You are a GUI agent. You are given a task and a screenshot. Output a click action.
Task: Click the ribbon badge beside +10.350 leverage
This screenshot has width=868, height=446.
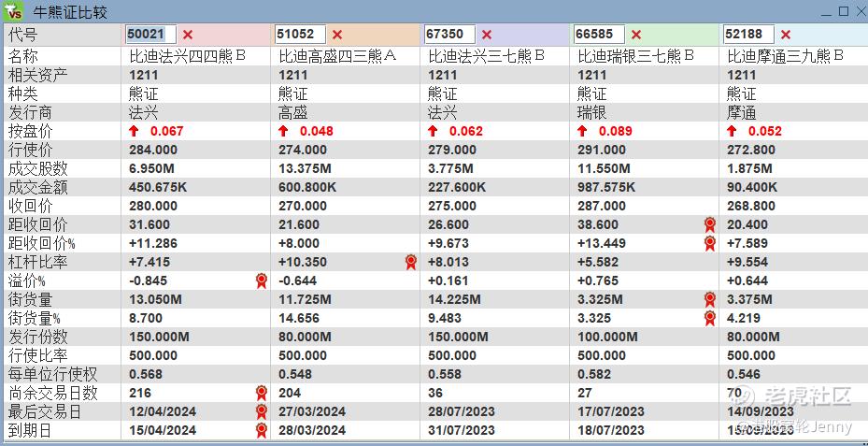[x=411, y=262]
